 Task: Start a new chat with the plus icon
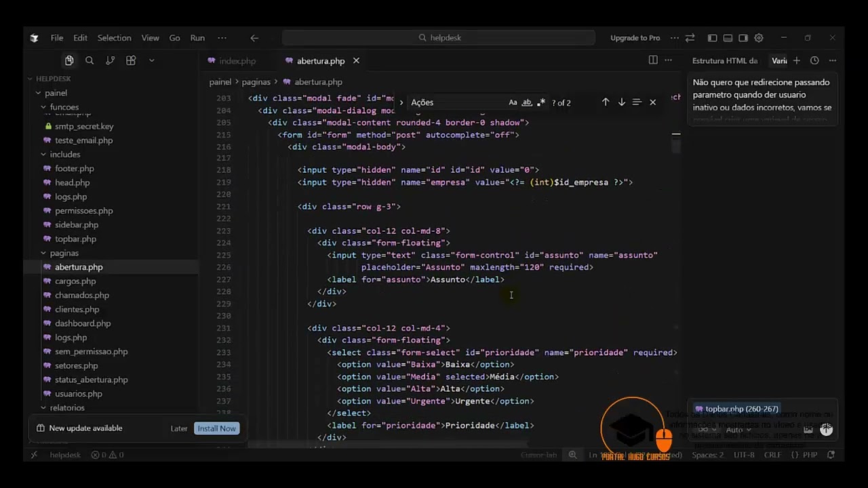pyautogui.click(x=797, y=60)
